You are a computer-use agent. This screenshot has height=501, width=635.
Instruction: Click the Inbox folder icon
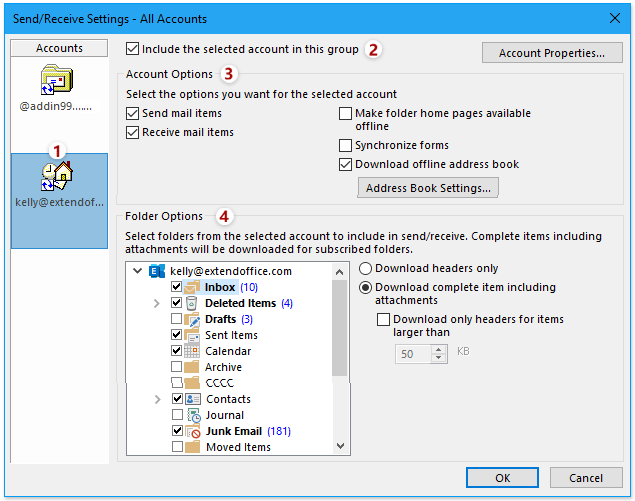192,287
